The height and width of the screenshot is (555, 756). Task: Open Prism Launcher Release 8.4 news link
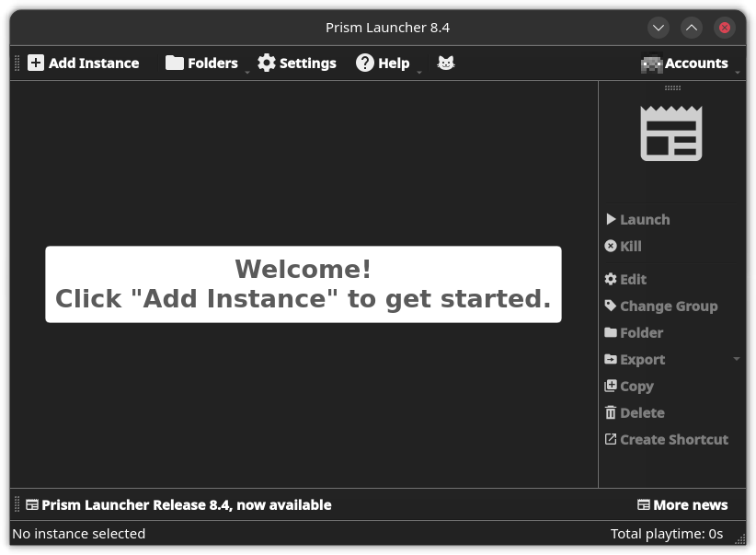178,504
